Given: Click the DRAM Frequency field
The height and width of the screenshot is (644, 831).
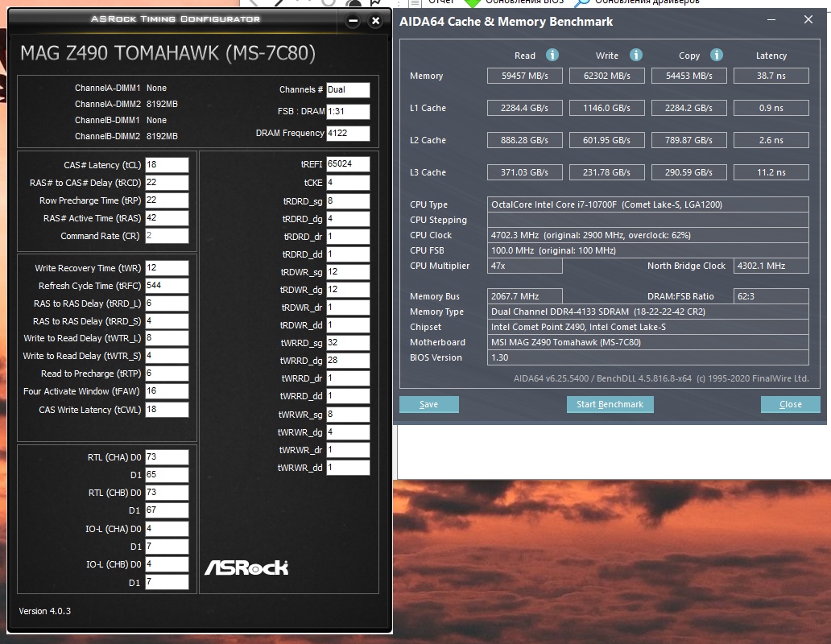Looking at the screenshot, I should click(x=348, y=134).
